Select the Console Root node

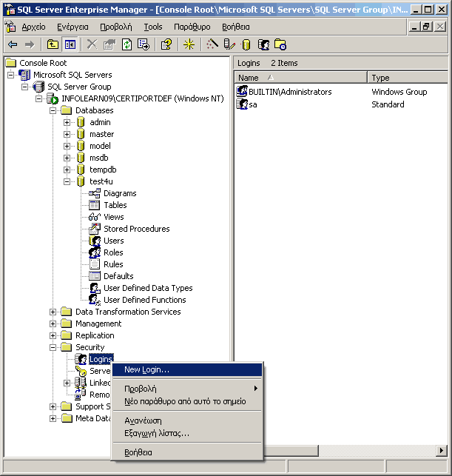pos(43,63)
